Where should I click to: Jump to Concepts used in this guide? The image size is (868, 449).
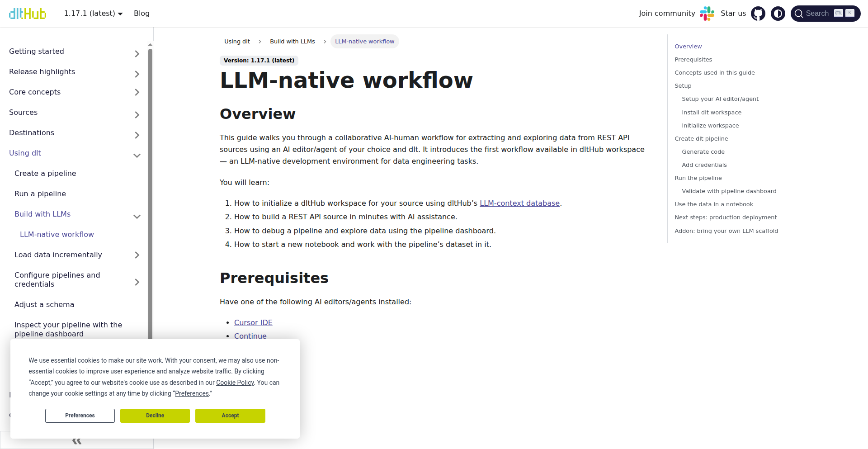pyautogui.click(x=715, y=73)
